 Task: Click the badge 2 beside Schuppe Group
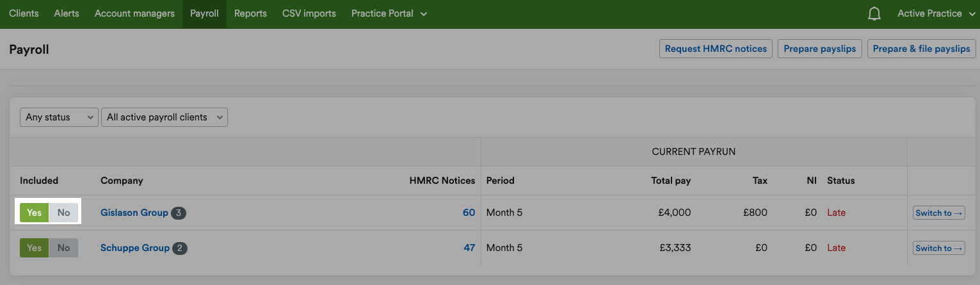click(x=180, y=248)
